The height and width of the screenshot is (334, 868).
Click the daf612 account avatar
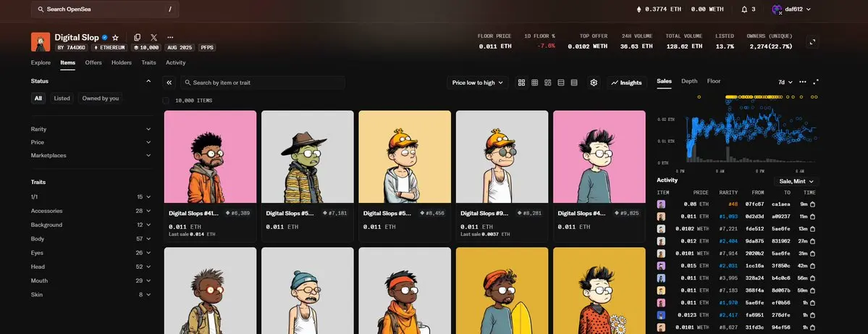point(777,9)
